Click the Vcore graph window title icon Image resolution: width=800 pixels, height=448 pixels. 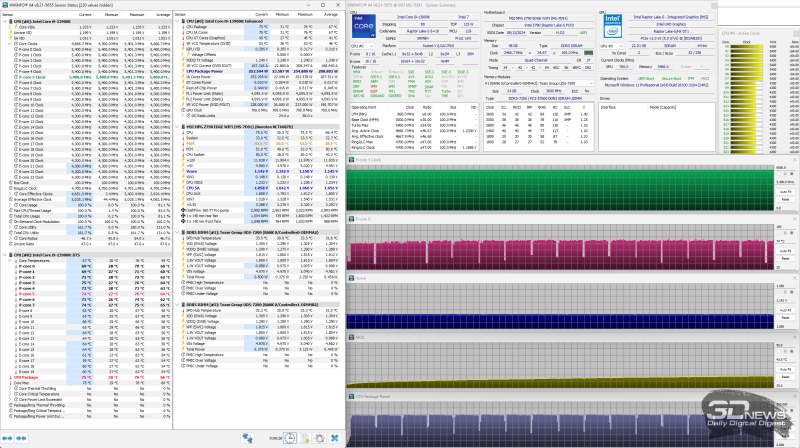click(x=351, y=278)
